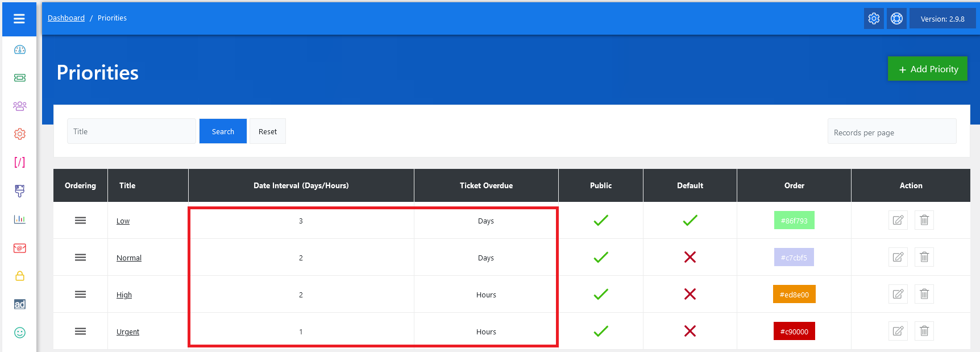
Task: Click the reports bar chart sidebar icon
Action: coord(20,219)
